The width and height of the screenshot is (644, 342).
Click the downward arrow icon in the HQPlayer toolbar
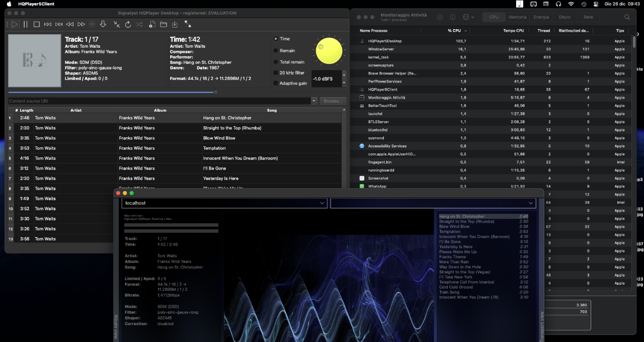pyautogui.click(x=103, y=24)
